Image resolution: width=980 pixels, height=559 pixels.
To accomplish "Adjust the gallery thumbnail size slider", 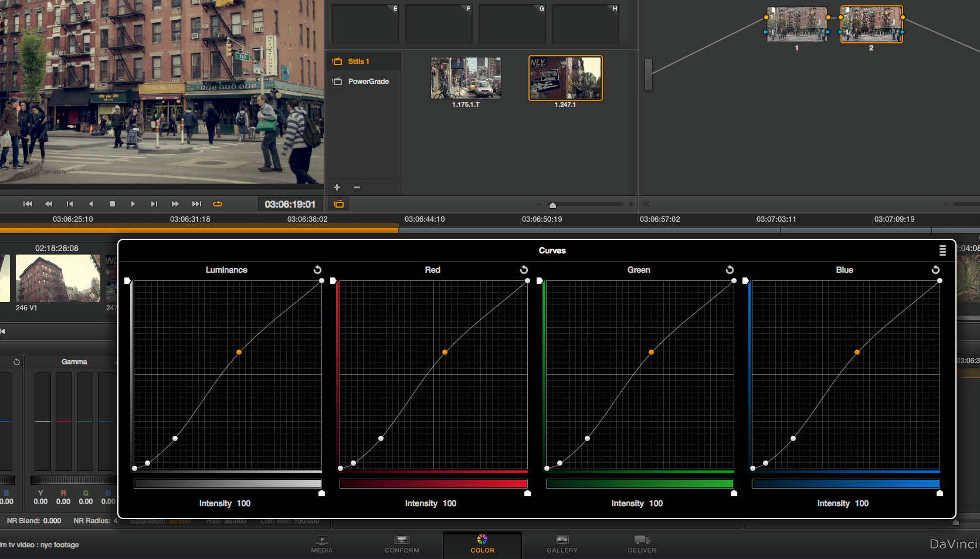I will point(552,205).
